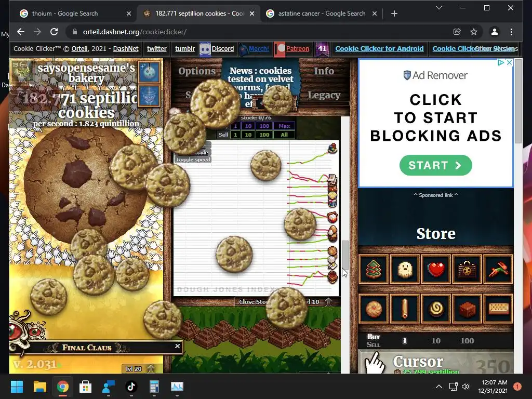
Task: Click the stock market Sell 1 button
Action: 235,135
